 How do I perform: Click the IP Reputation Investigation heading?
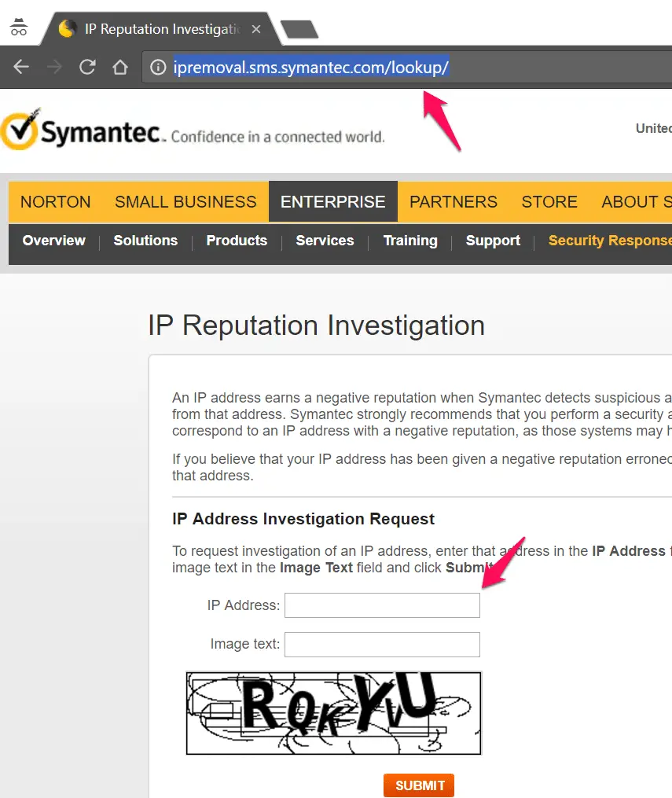317,325
